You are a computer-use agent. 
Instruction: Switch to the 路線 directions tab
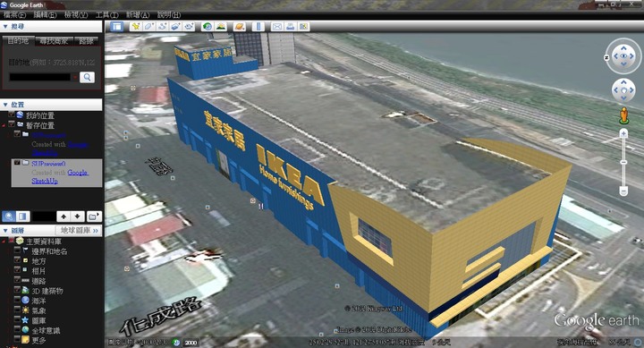(x=86, y=40)
